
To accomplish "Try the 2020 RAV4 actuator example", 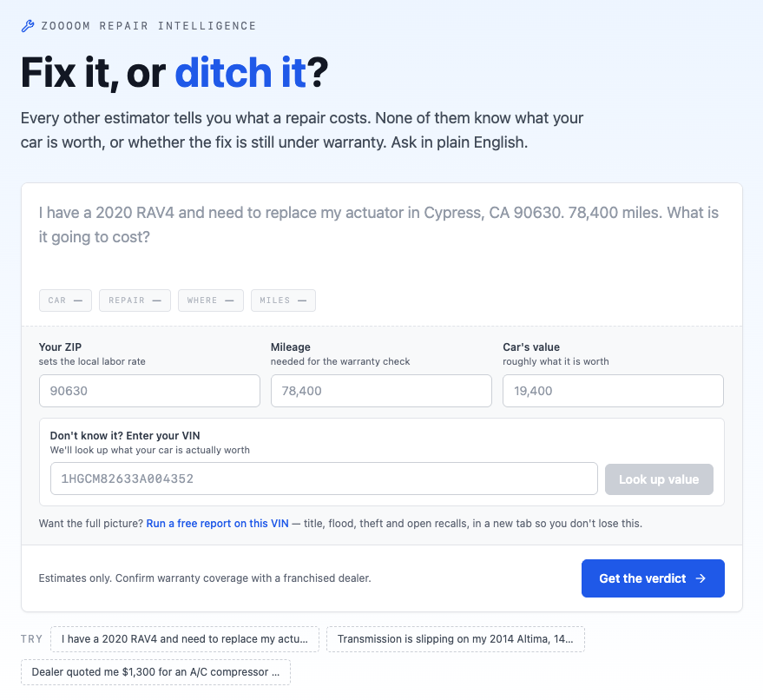I will click(x=185, y=639).
